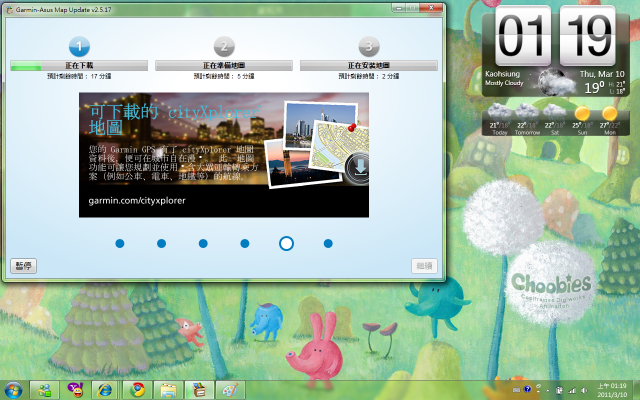Image resolution: width=640 pixels, height=400 pixels.
Task: Click the 繼續 continue button
Action: [x=424, y=266]
